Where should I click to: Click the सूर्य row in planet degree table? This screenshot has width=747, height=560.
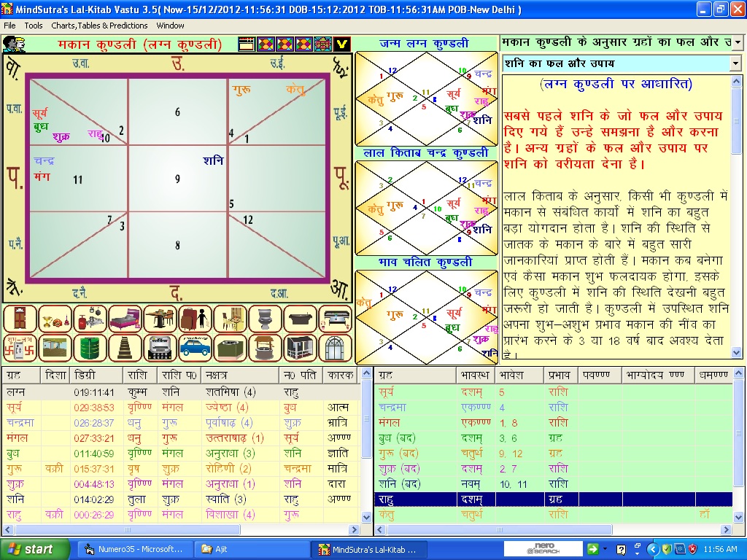pos(181,408)
